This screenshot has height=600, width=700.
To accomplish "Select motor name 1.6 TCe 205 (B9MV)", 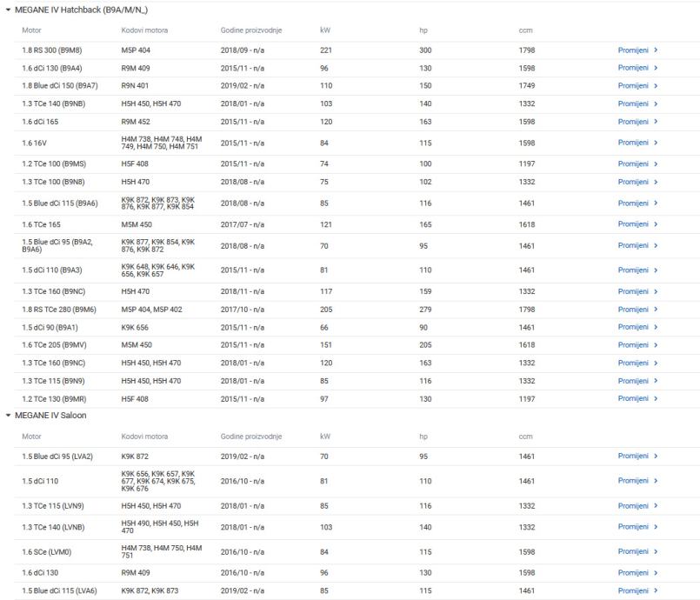I will tap(54, 345).
